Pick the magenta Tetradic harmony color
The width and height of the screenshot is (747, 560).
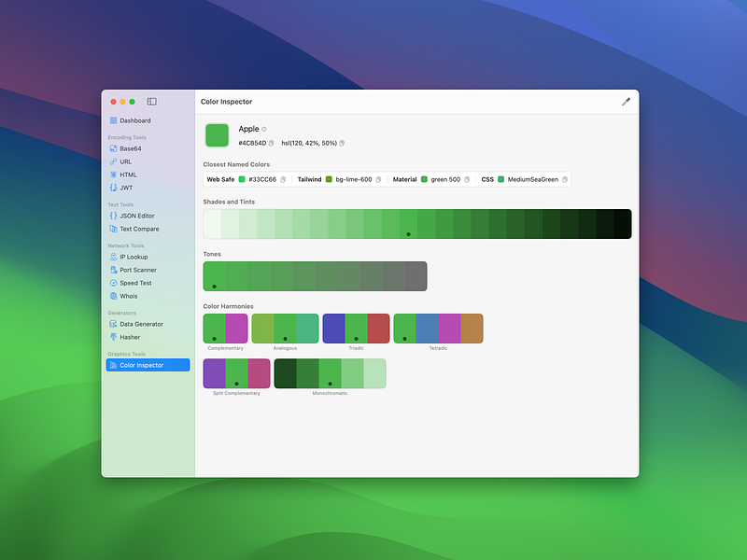click(x=450, y=329)
